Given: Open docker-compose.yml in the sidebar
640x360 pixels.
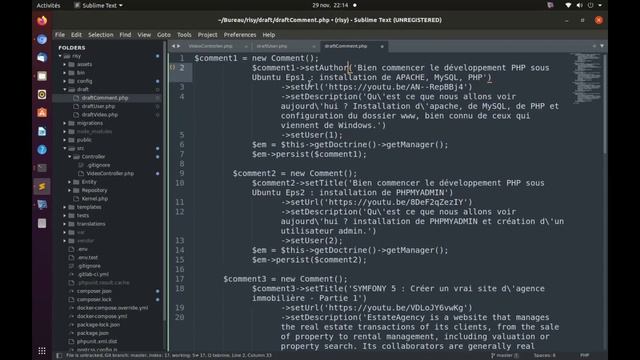Looking at the screenshot, I should point(102,316).
